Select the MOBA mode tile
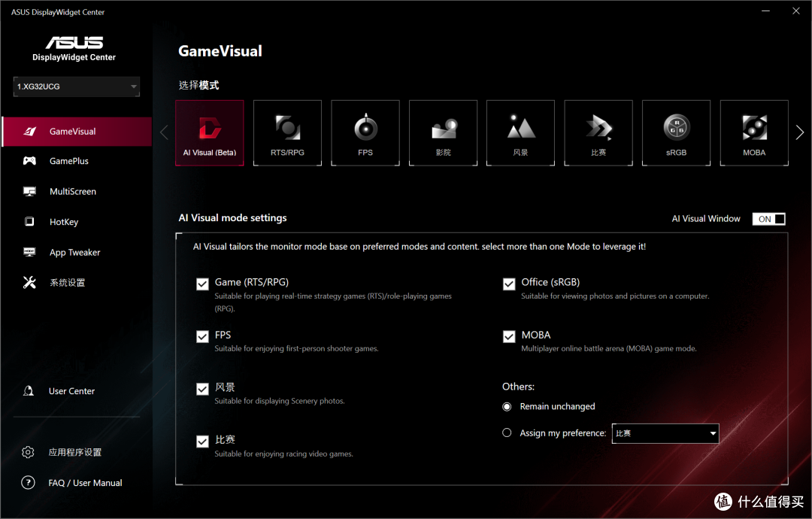 [x=754, y=133]
